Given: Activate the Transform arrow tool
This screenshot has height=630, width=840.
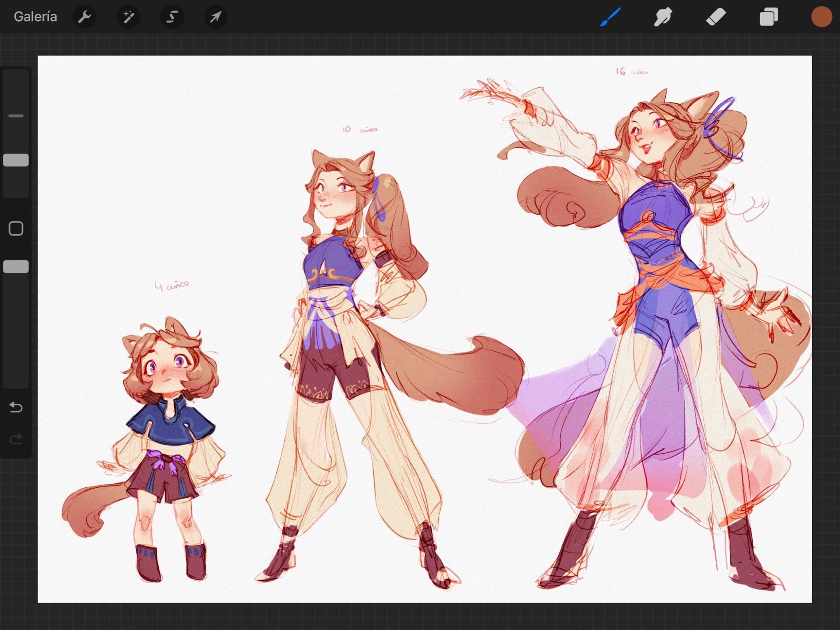Looking at the screenshot, I should tap(215, 17).
